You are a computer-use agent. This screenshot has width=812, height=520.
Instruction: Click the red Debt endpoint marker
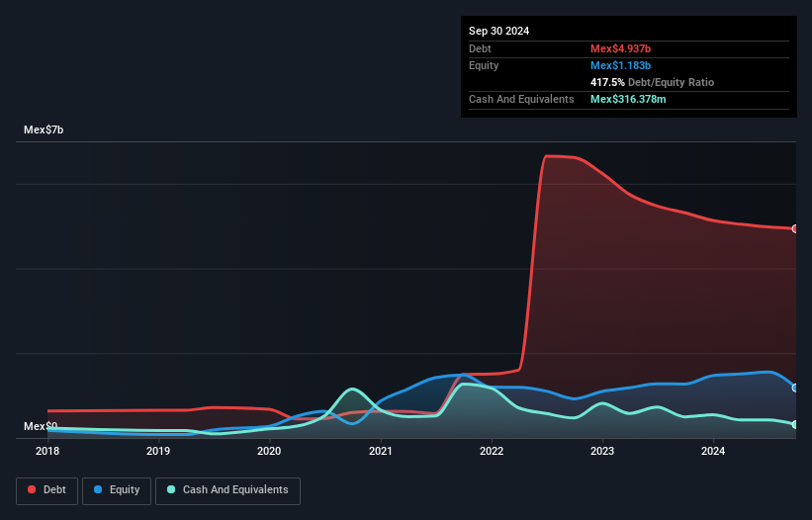click(x=795, y=228)
